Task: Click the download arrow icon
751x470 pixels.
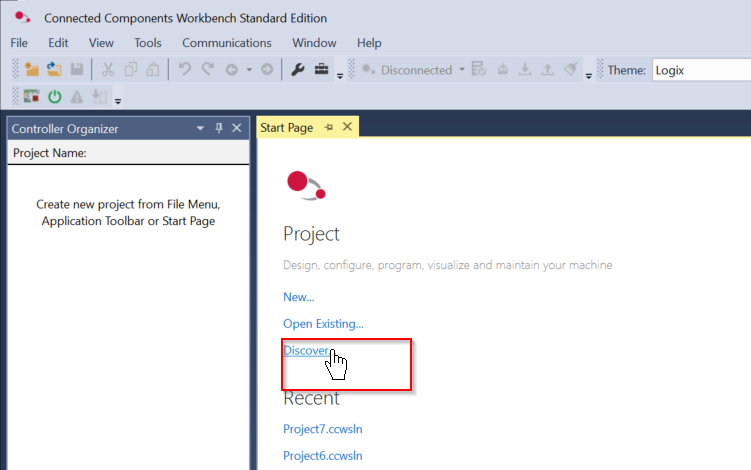Action: (x=525, y=69)
